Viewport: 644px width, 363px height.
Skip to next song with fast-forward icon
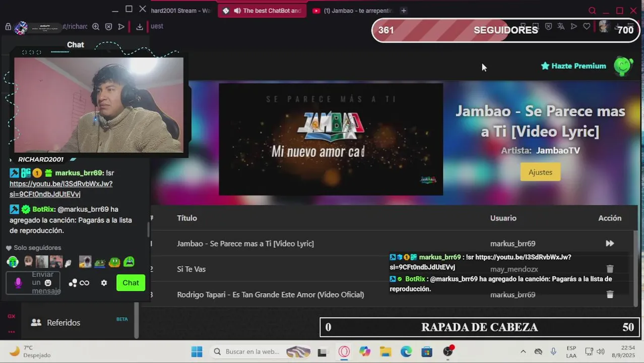610,244
